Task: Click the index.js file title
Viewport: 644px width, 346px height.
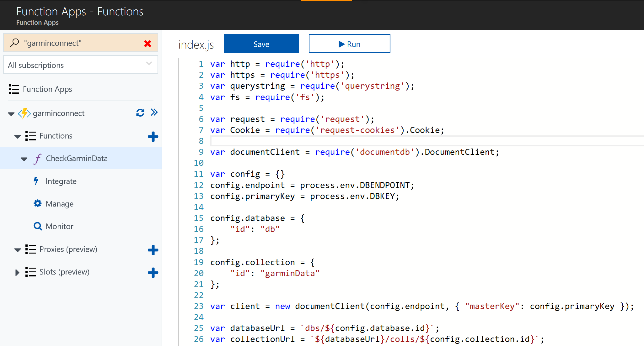Action: (196, 45)
